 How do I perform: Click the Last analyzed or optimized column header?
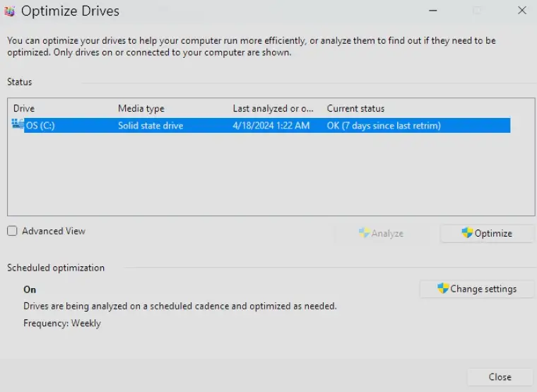(x=273, y=109)
